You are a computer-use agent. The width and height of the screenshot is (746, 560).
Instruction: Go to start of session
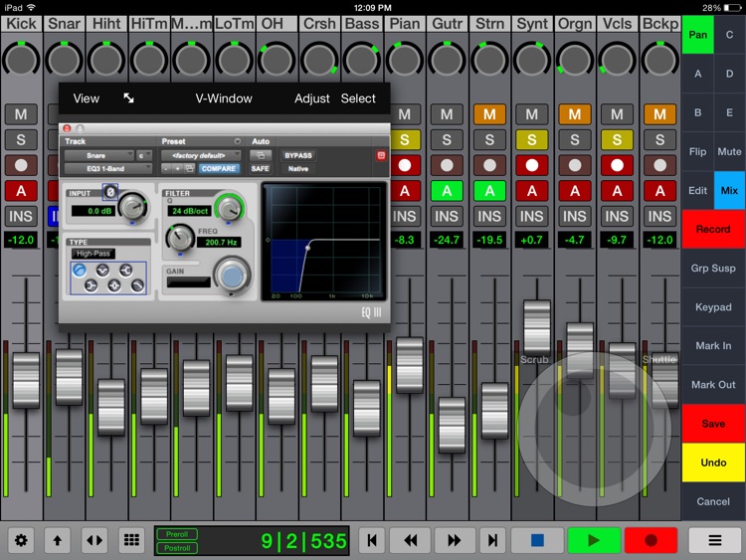point(372,540)
